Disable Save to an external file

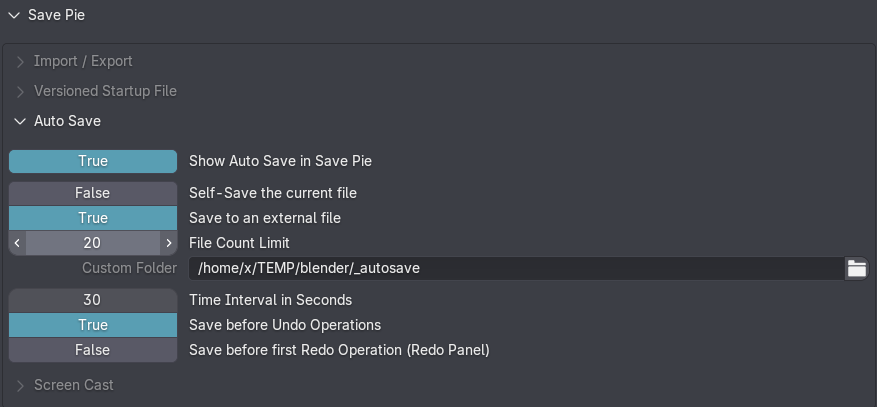pyautogui.click(x=93, y=218)
